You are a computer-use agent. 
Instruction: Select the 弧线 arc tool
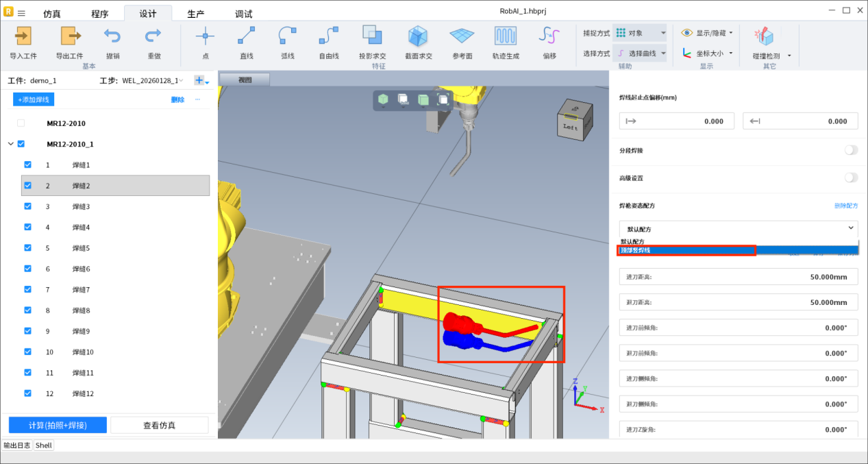[288, 36]
